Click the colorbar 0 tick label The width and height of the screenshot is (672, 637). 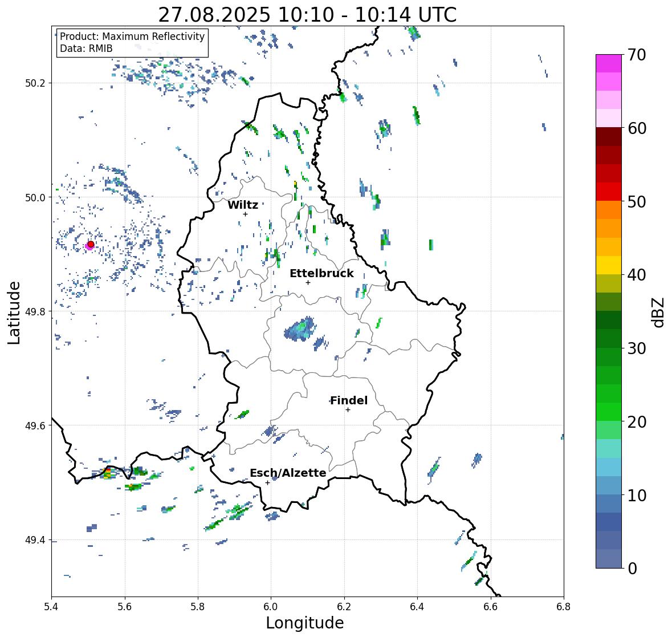pos(633,569)
